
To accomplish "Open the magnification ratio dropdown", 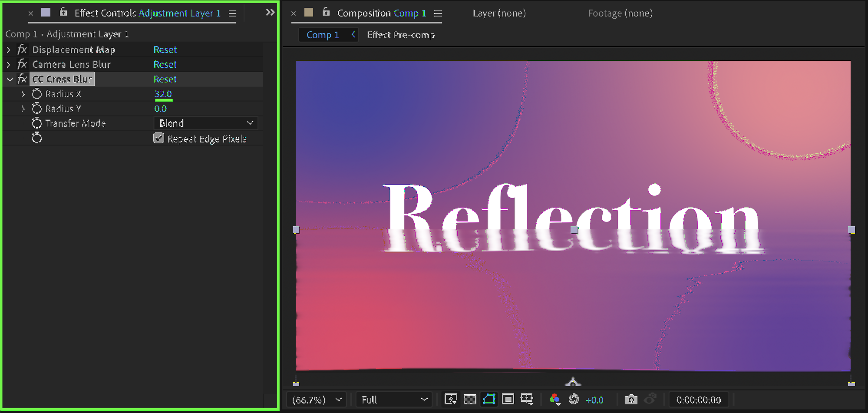I will click(317, 400).
